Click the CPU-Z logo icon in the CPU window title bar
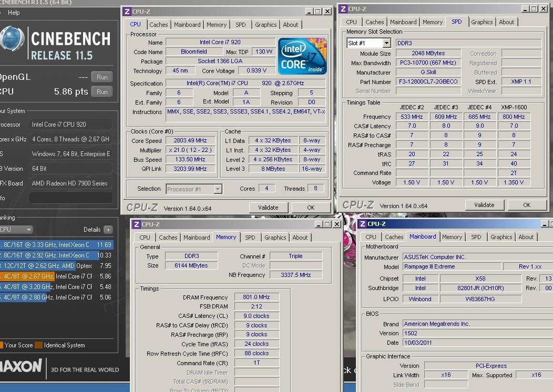 [x=127, y=11]
